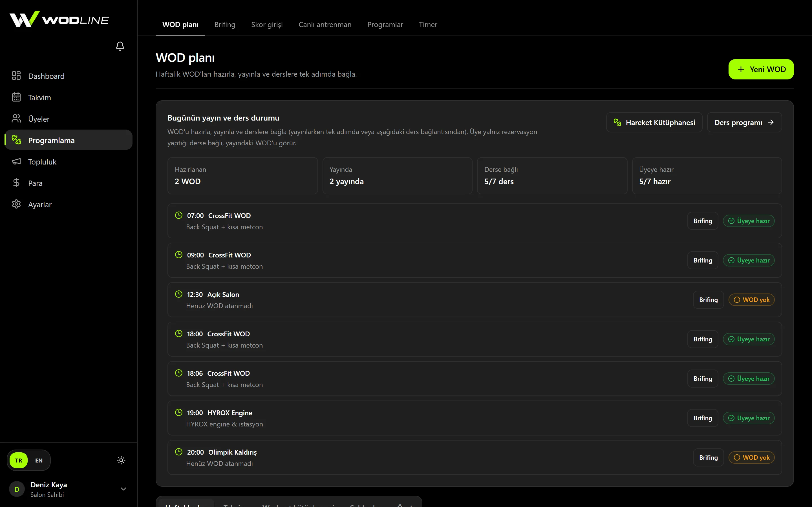This screenshot has width=812, height=507.
Task: Click the Üyeler people icon
Action: 16,118
